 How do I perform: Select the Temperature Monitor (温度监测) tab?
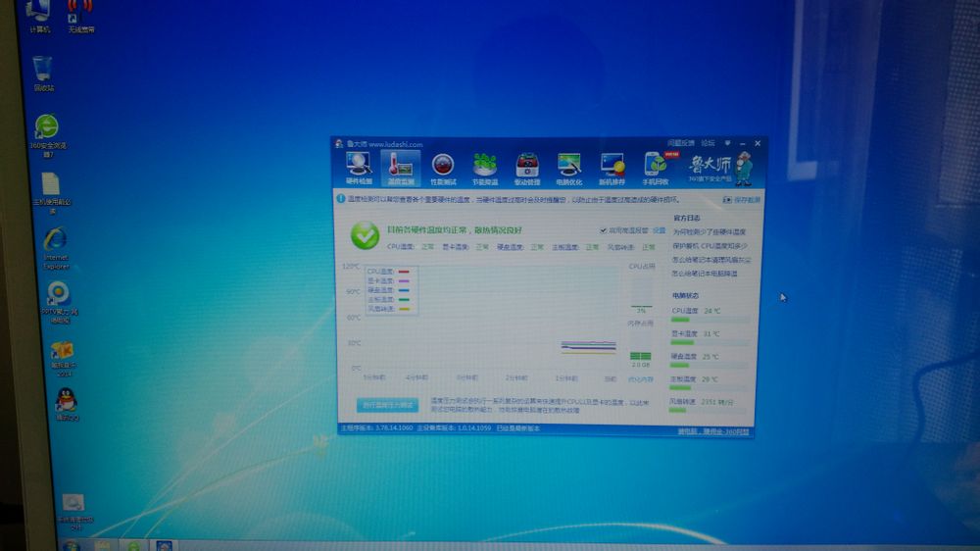point(401,169)
